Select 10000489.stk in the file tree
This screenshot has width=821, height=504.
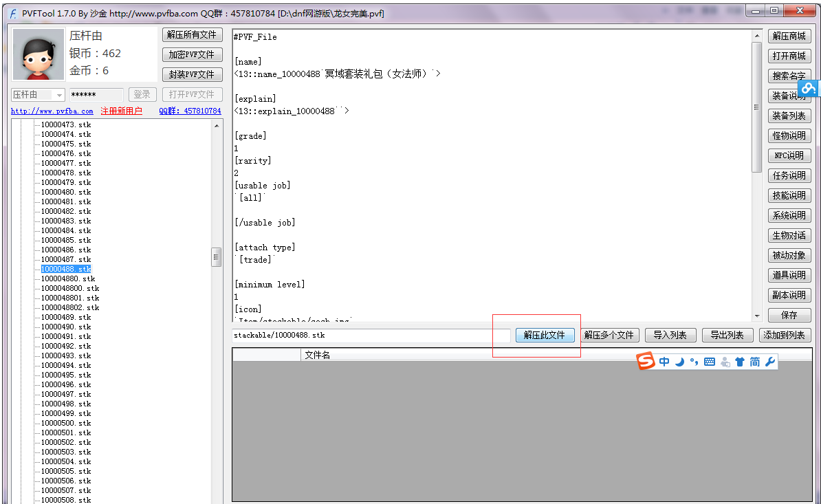tap(65, 317)
